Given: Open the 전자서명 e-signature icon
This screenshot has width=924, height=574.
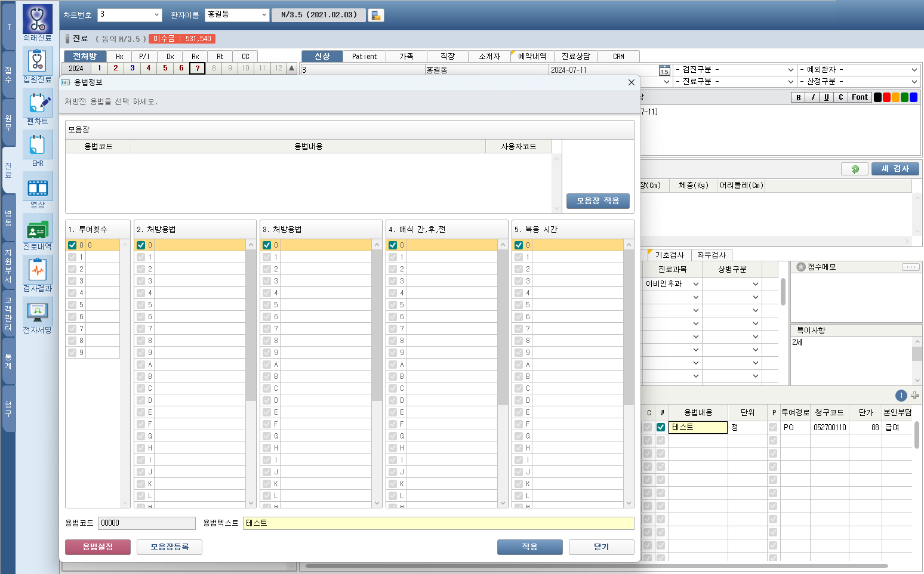Looking at the screenshot, I should (38, 313).
